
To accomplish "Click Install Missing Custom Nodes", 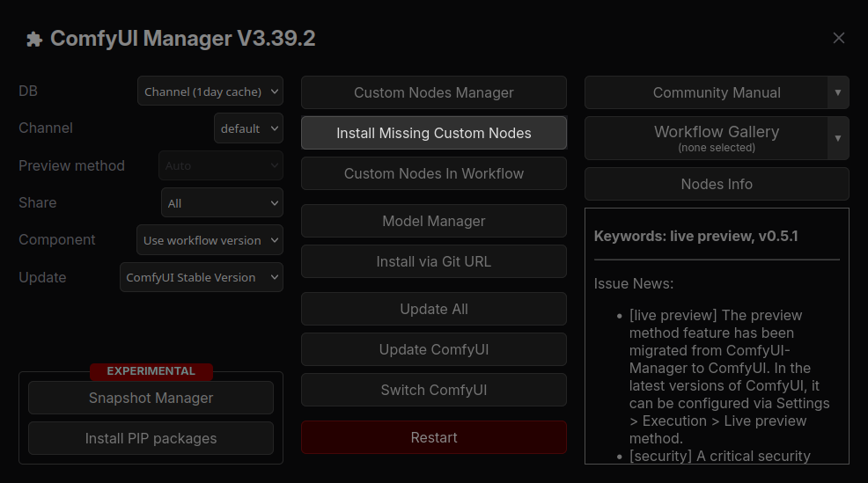I will [434, 133].
